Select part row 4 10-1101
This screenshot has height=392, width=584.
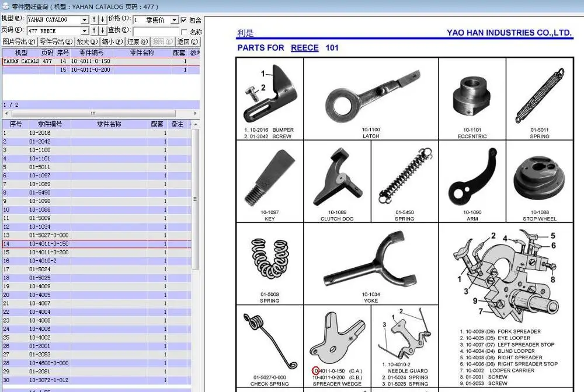(96, 159)
